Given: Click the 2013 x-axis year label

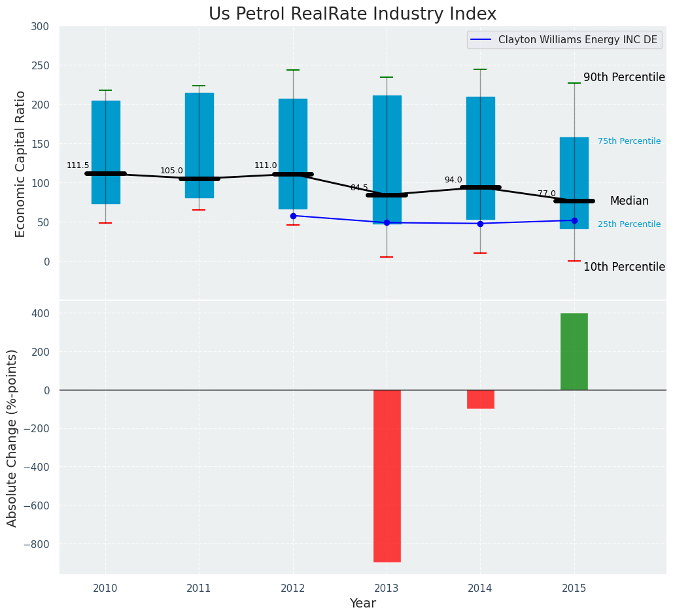Looking at the screenshot, I should pyautogui.click(x=387, y=589).
